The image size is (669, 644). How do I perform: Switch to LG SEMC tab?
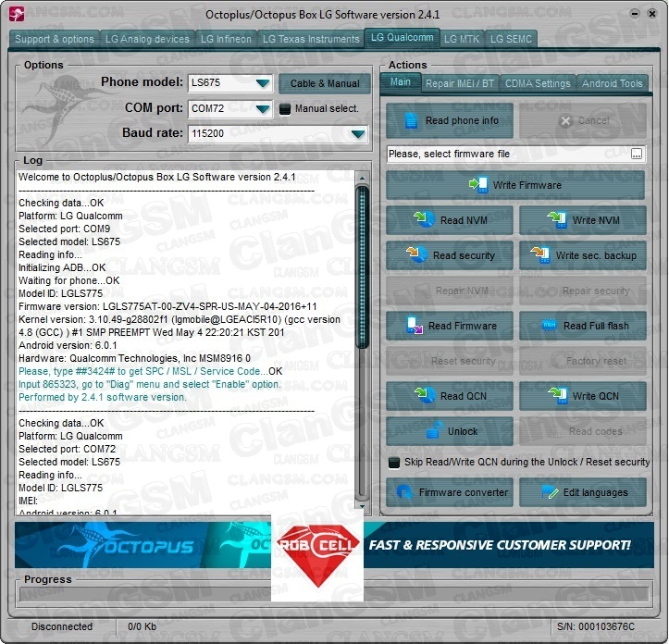click(511, 39)
